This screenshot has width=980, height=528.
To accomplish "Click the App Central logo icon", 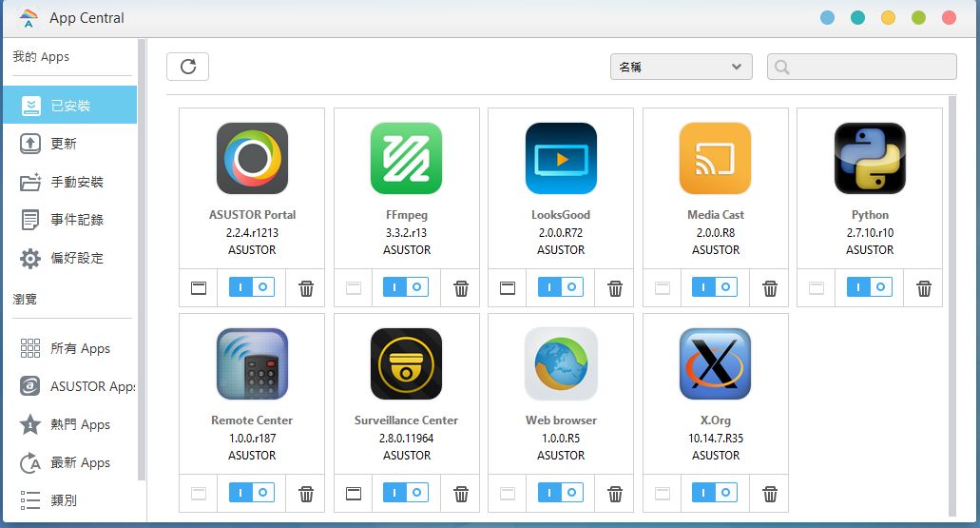I will click(x=29, y=18).
